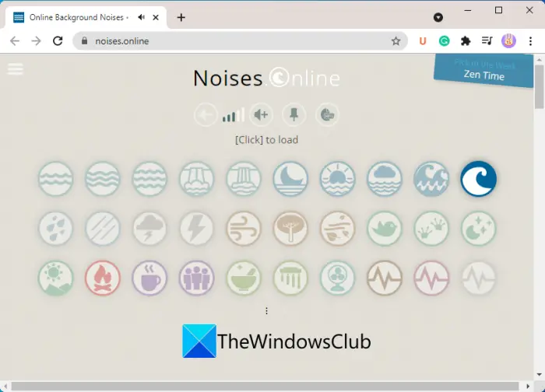Image resolution: width=545 pixels, height=392 pixels.
Task: Play the crescent moon over water sound
Action: pyautogui.click(x=290, y=179)
